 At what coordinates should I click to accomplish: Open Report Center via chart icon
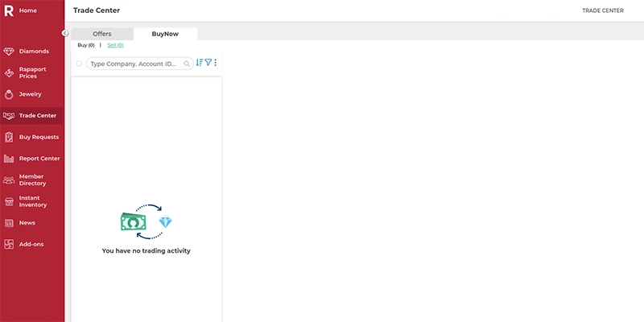[9, 159]
